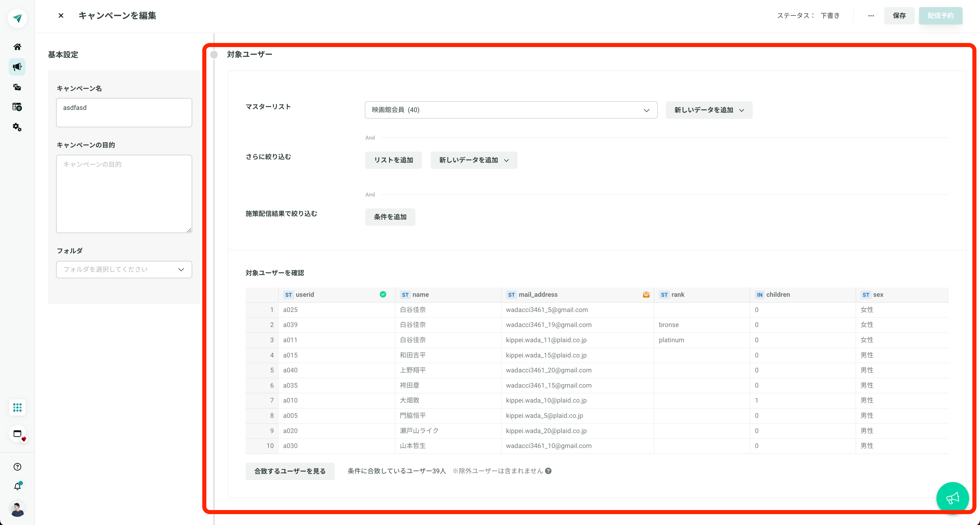Click the tooltip icon beside 除外ユーザー note

point(548,471)
